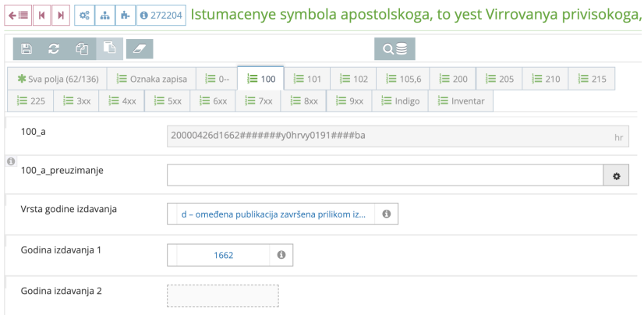Click Godina izdavanja 1 field 1662
This screenshot has height=315, width=644.
pos(223,255)
